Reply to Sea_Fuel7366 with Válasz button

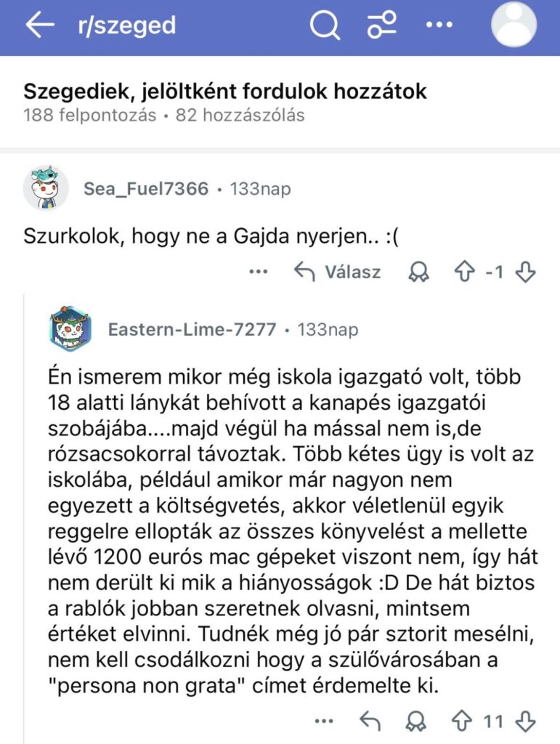click(336, 272)
